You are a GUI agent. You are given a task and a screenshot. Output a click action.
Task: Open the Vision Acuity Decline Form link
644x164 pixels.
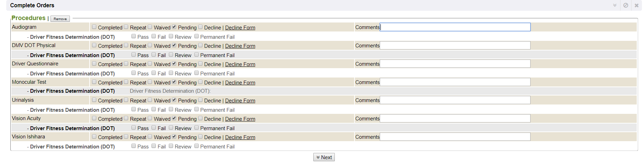240,119
